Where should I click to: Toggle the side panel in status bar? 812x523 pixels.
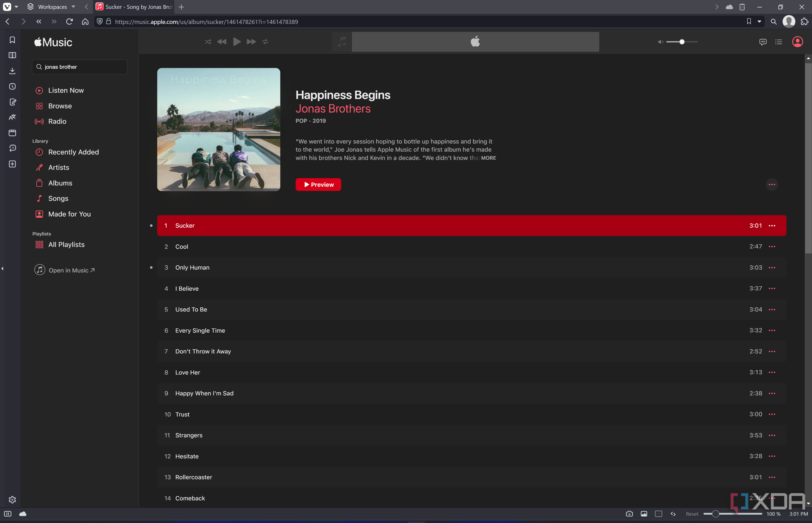click(x=8, y=514)
